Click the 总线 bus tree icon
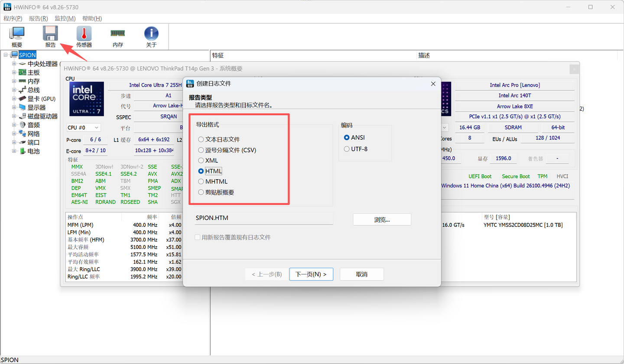Screen dimensions: 624x364 click(x=23, y=90)
